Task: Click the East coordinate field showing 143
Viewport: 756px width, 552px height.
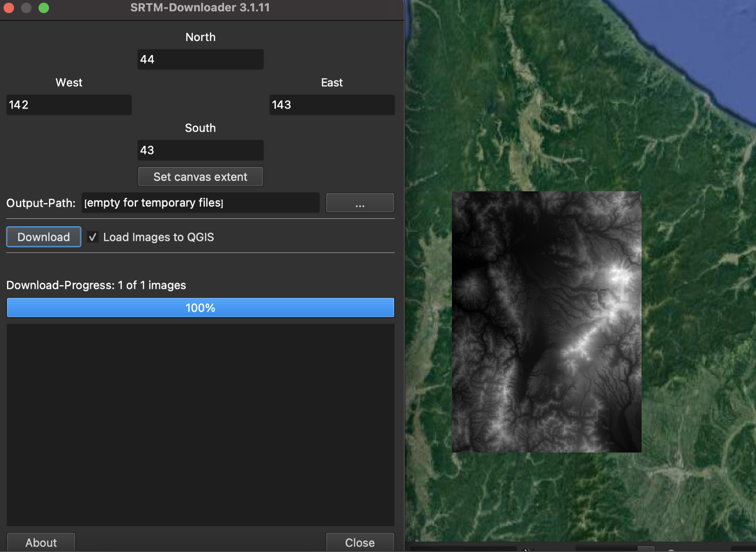Action: point(332,105)
